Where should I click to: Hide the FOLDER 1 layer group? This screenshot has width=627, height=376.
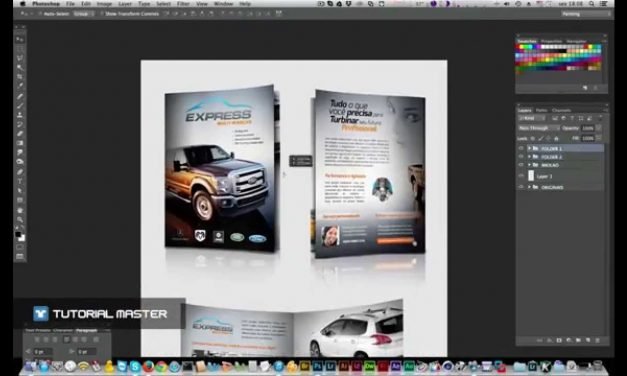point(521,148)
